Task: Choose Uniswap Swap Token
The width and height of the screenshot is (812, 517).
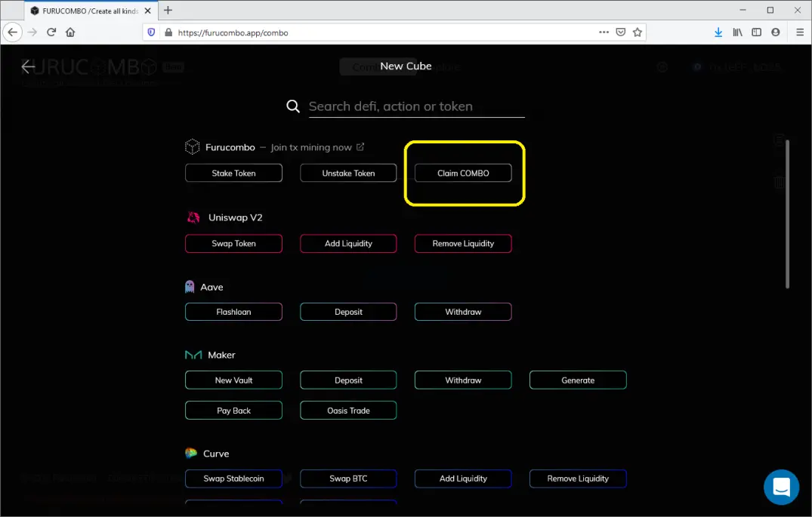Action: point(233,243)
